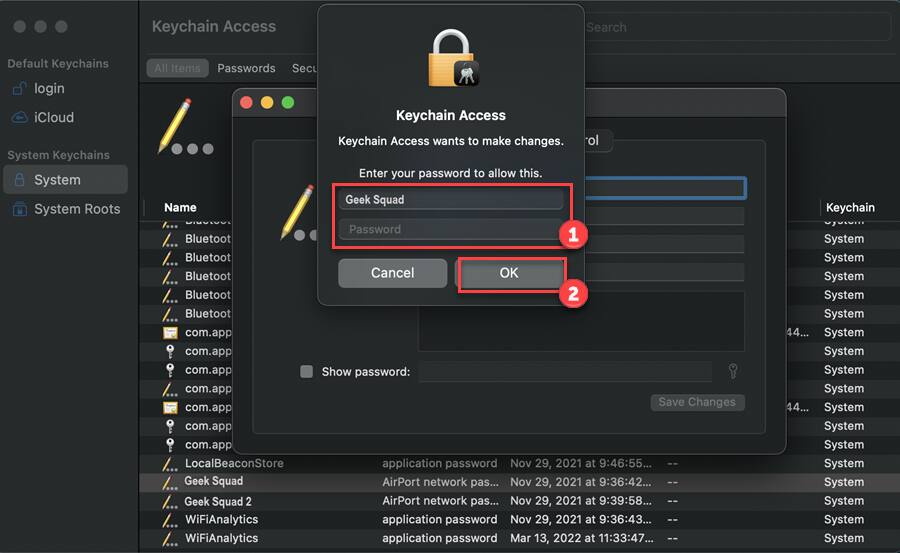
Task: Cancel the Keychain Access password prompt
Action: coord(393,273)
